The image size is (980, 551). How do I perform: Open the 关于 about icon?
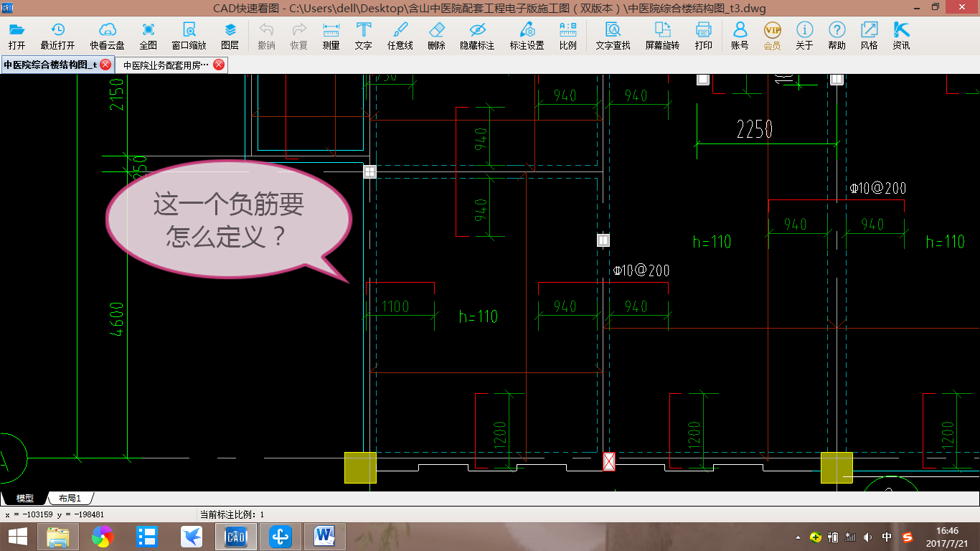[804, 36]
